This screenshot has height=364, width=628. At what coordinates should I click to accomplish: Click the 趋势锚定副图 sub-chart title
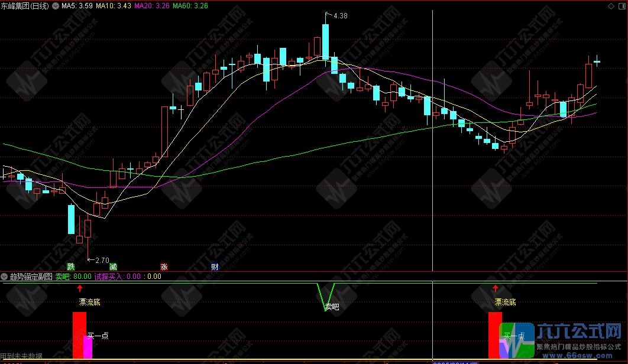coord(31,277)
